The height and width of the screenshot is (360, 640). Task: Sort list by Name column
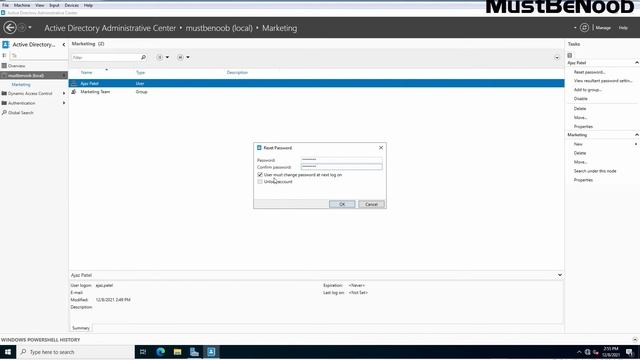[x=86, y=73]
